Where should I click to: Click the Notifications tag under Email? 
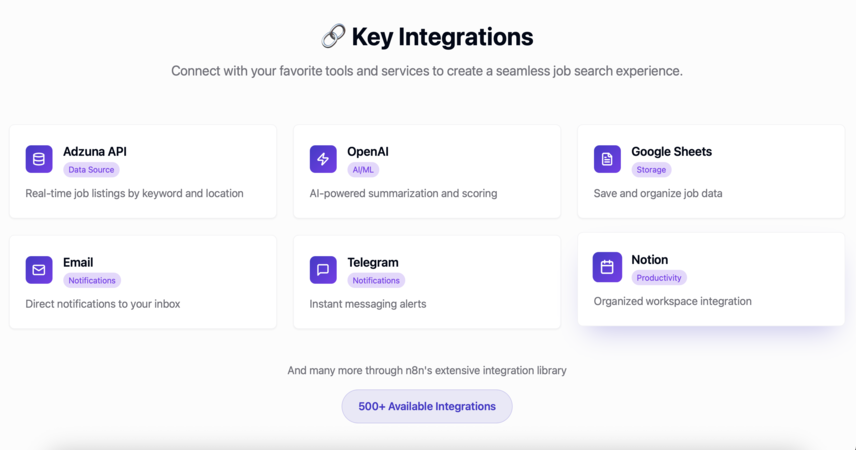(x=92, y=281)
